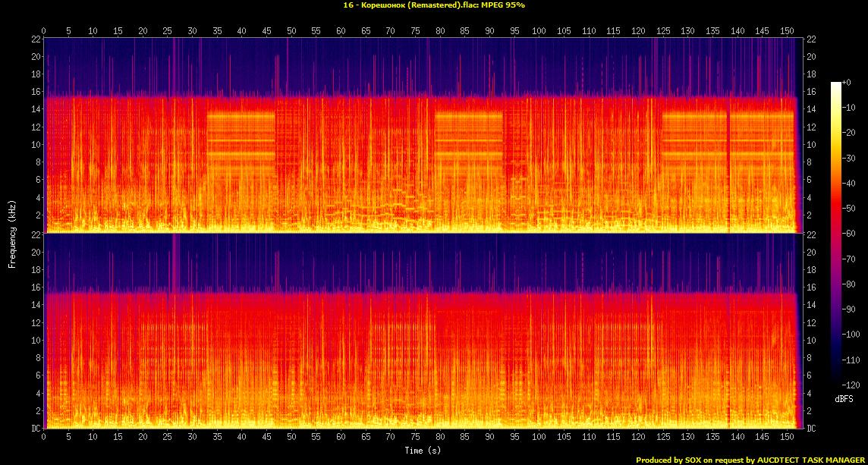The image size is (868, 465).
Task: Click the file title text at top
Action: (433, 5)
